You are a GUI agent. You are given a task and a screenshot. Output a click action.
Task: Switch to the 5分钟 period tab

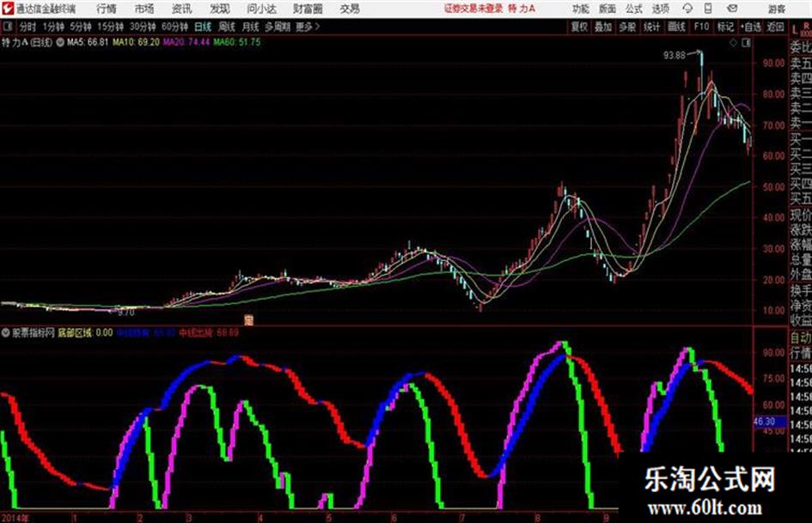tap(81, 27)
